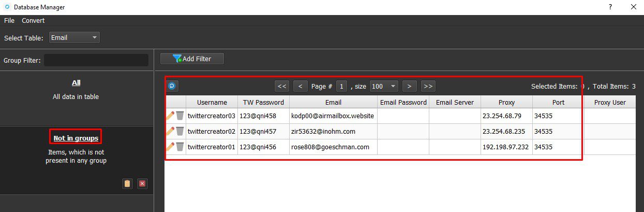Expand the page size dropdown
The image size is (644, 212).
384,86
